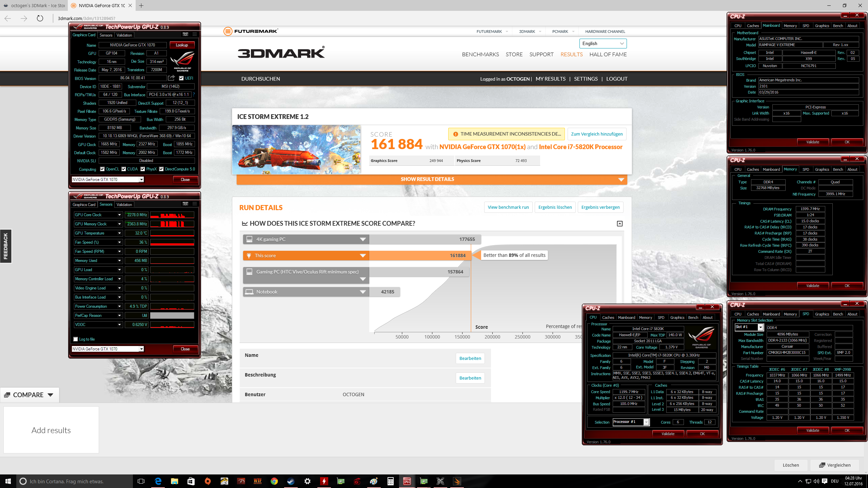The width and height of the screenshot is (868, 488).
Task: Click camera screenshot icon in GPU-Z Sensors window
Action: tap(185, 204)
